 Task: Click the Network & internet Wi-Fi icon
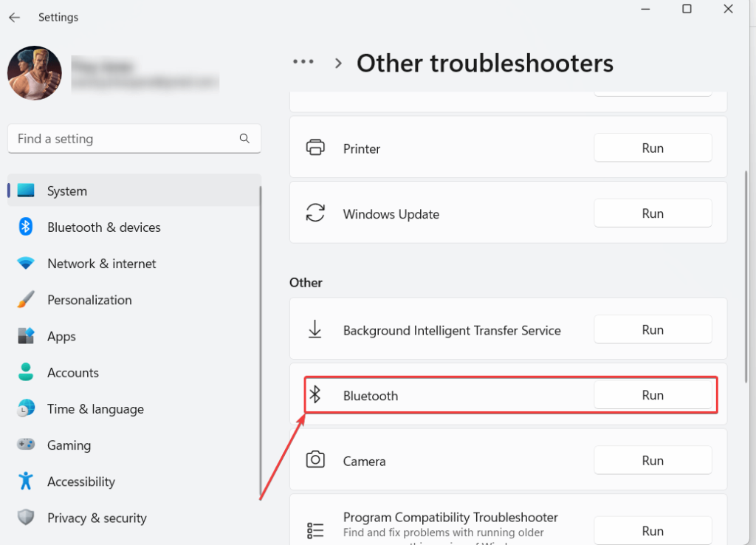(x=26, y=264)
